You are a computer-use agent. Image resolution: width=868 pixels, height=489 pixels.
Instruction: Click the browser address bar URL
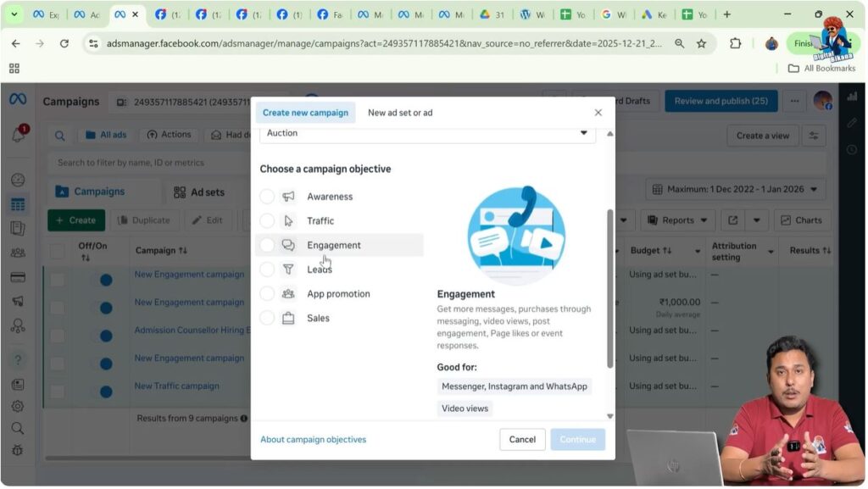(x=384, y=43)
